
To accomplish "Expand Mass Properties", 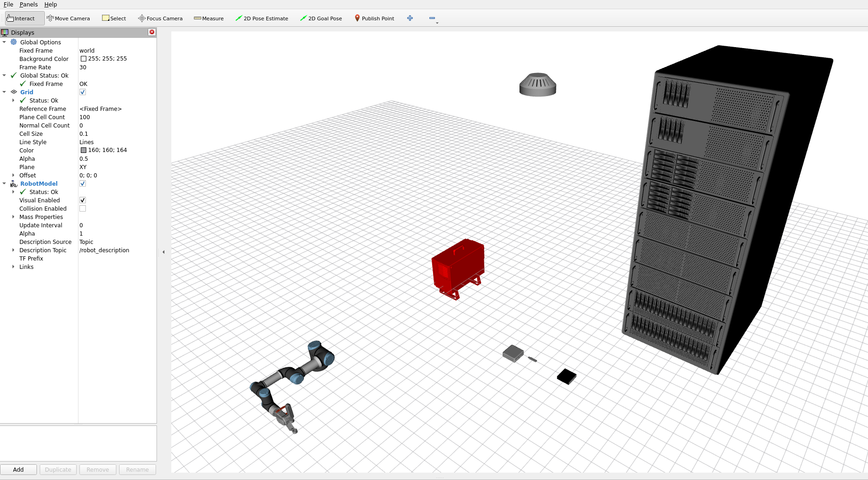I will click(13, 217).
